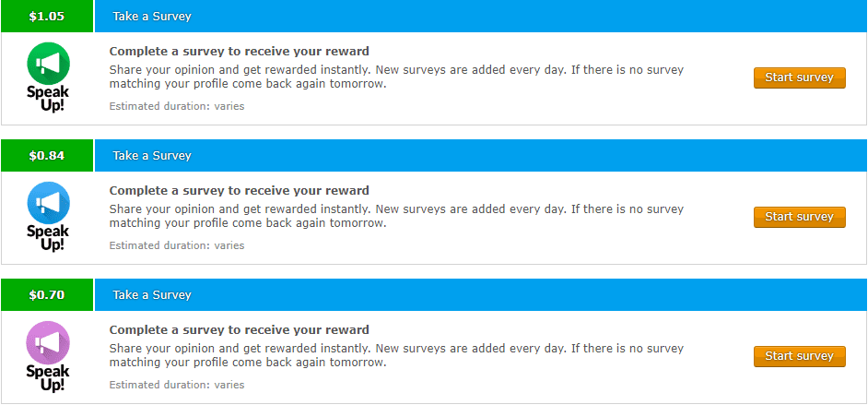
Task: Click Speak Up! text under green icon
Action: pyautogui.click(x=48, y=99)
